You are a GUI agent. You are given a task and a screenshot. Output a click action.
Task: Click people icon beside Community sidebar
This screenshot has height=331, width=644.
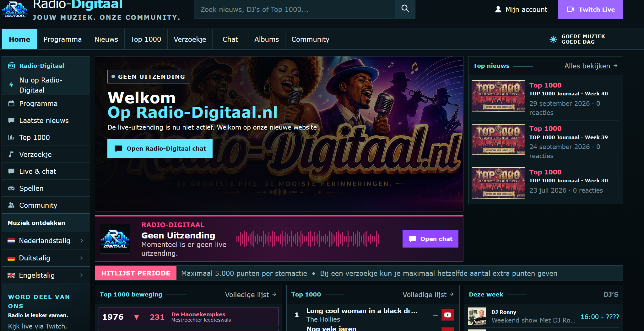[x=11, y=205]
